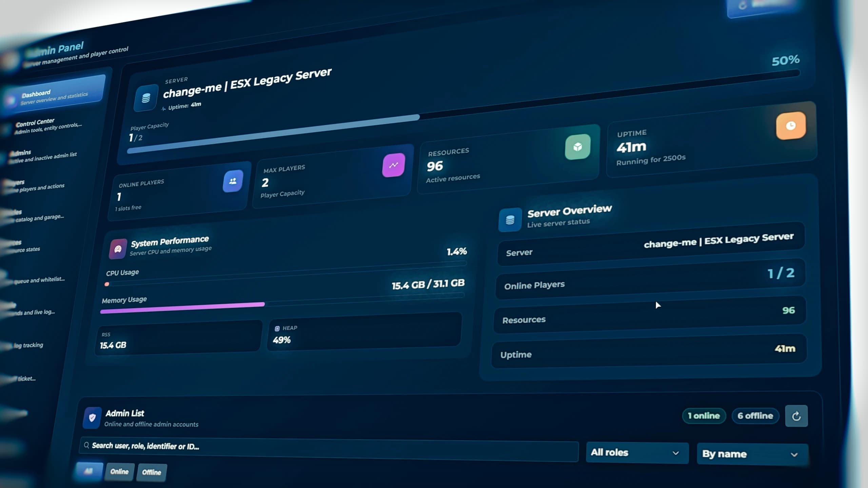Refresh the Admin List with the reload icon
This screenshot has width=868, height=488.
[796, 416]
